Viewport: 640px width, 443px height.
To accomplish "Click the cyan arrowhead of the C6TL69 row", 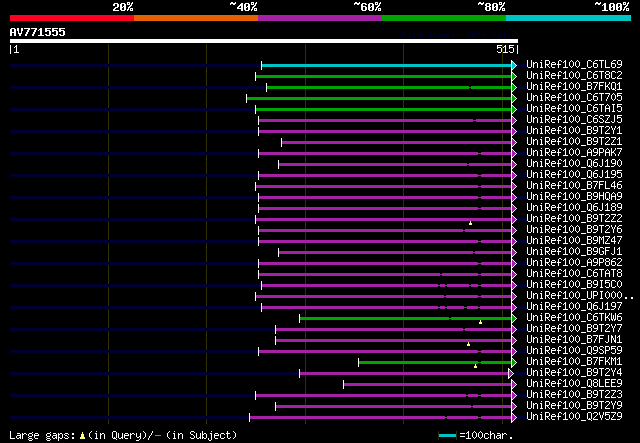I will point(514,65).
